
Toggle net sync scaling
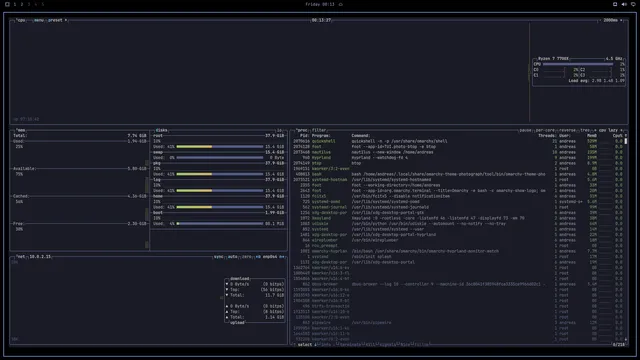(x=219, y=257)
